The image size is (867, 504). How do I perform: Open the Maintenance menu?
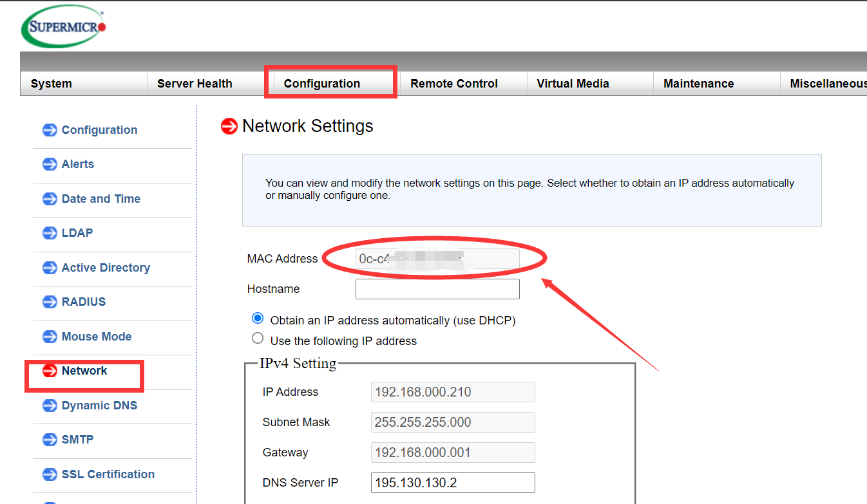coord(698,84)
